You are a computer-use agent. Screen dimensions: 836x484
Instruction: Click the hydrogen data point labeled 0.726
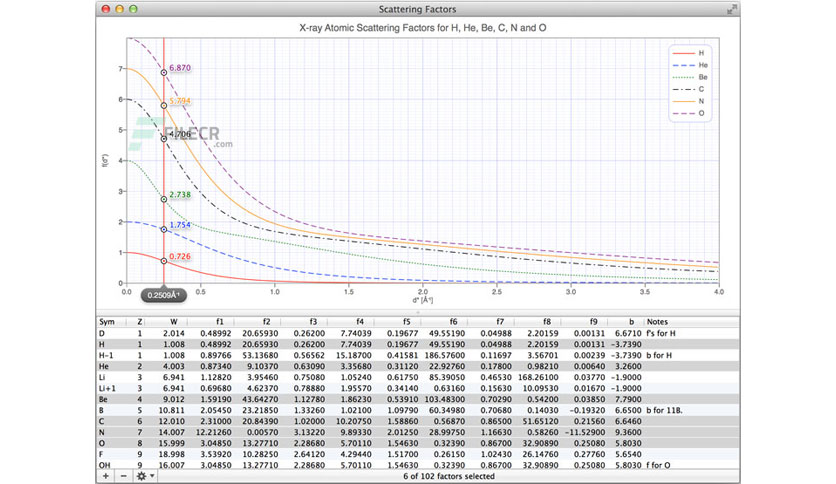pos(164,261)
